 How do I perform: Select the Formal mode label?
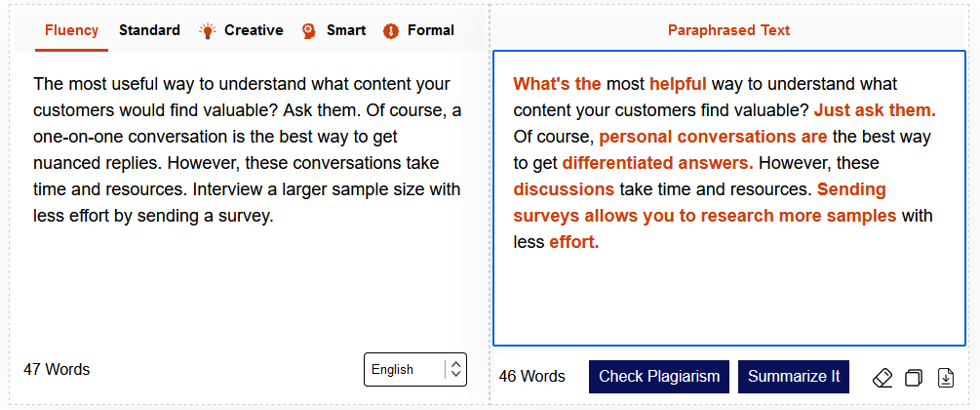(x=431, y=30)
